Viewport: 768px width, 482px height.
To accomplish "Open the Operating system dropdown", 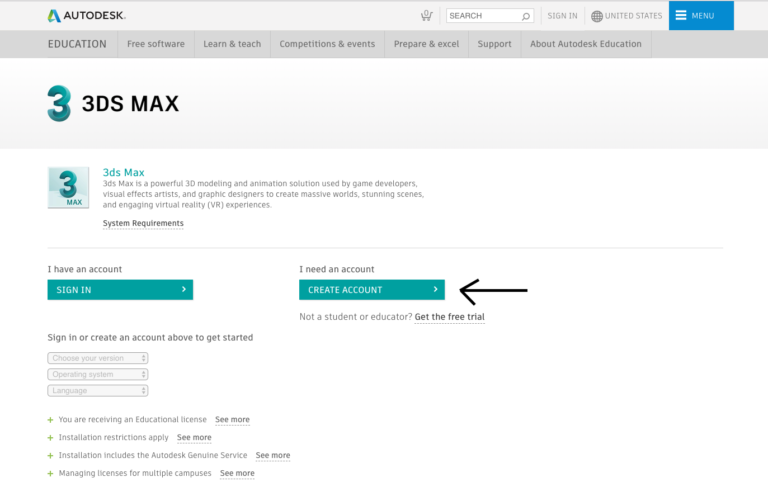I will tap(98, 374).
